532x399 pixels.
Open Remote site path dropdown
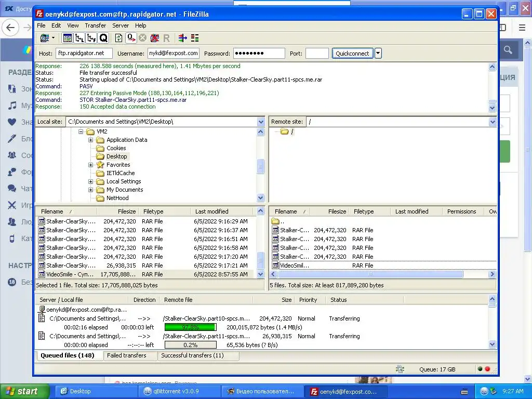493,122
